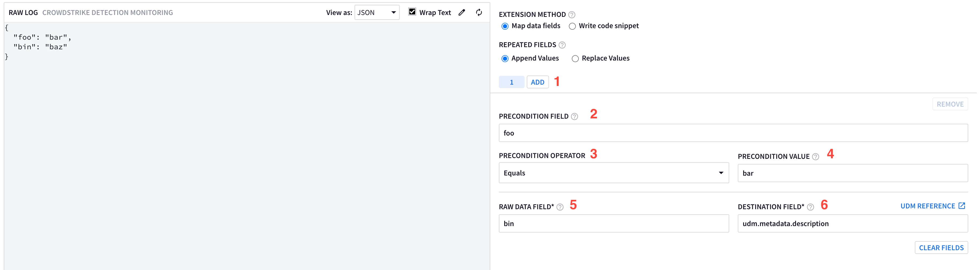Click the Precondition Field input containing foo
The width and height of the screenshot is (980, 270).
733,133
